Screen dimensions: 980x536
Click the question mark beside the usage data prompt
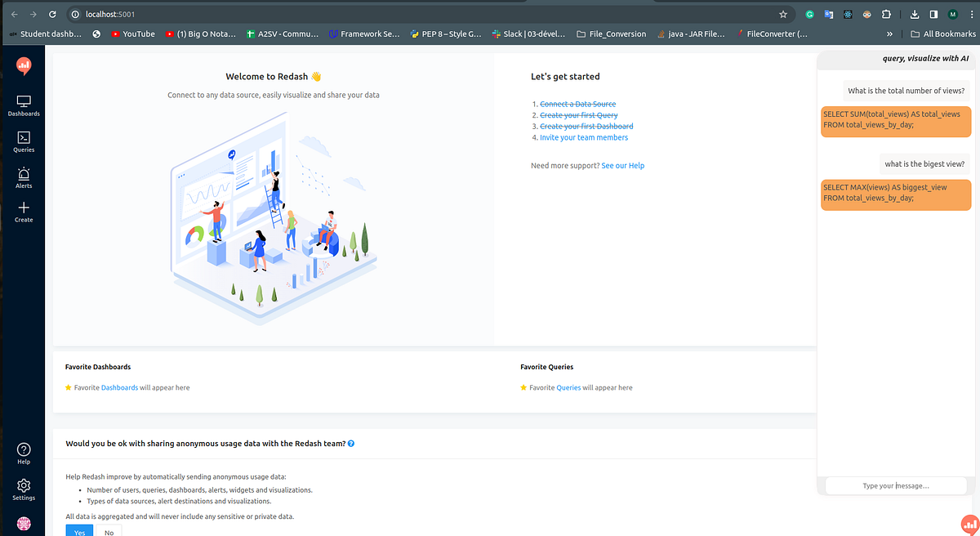350,444
